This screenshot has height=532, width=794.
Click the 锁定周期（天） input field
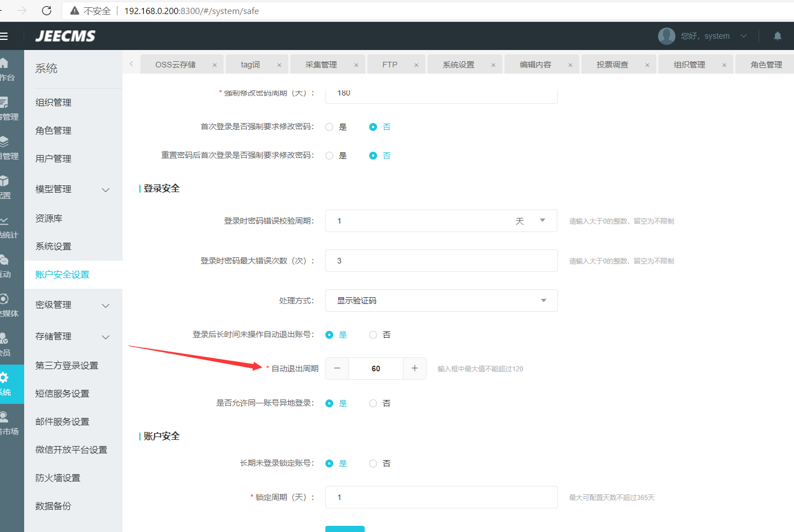coord(442,497)
